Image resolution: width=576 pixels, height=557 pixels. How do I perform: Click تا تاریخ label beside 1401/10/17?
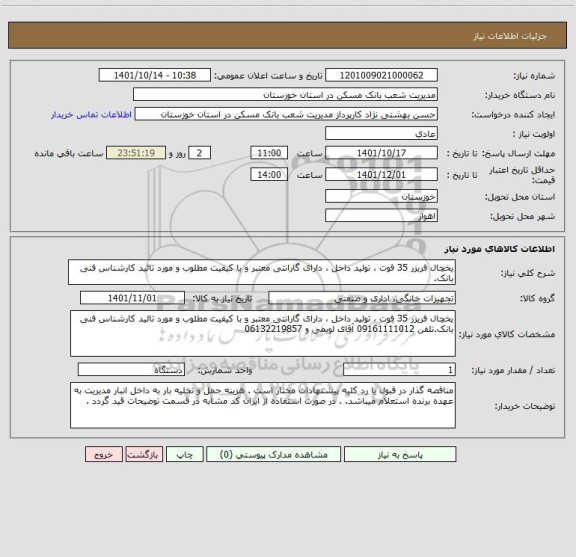coord(462,153)
